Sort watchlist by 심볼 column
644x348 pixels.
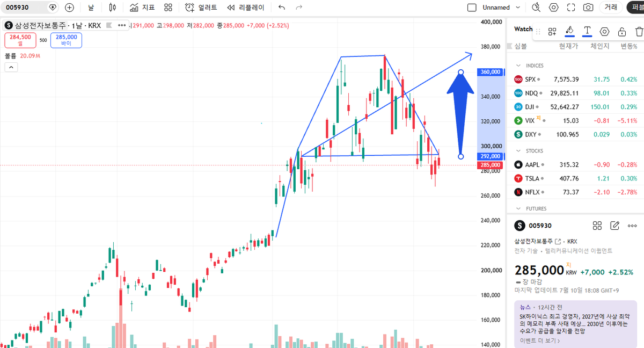coord(521,46)
